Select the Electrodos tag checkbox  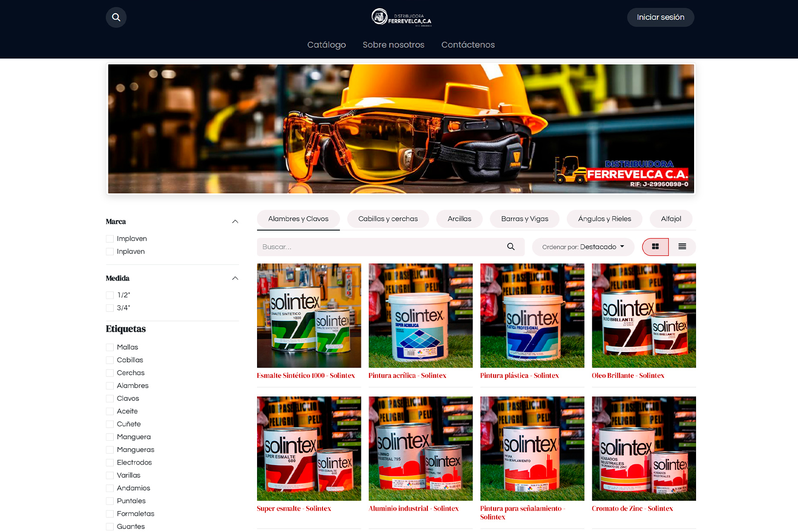[110, 463]
